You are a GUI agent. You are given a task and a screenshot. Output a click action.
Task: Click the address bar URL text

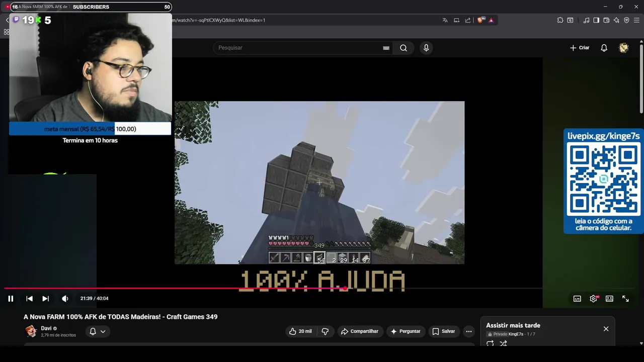tap(218, 20)
